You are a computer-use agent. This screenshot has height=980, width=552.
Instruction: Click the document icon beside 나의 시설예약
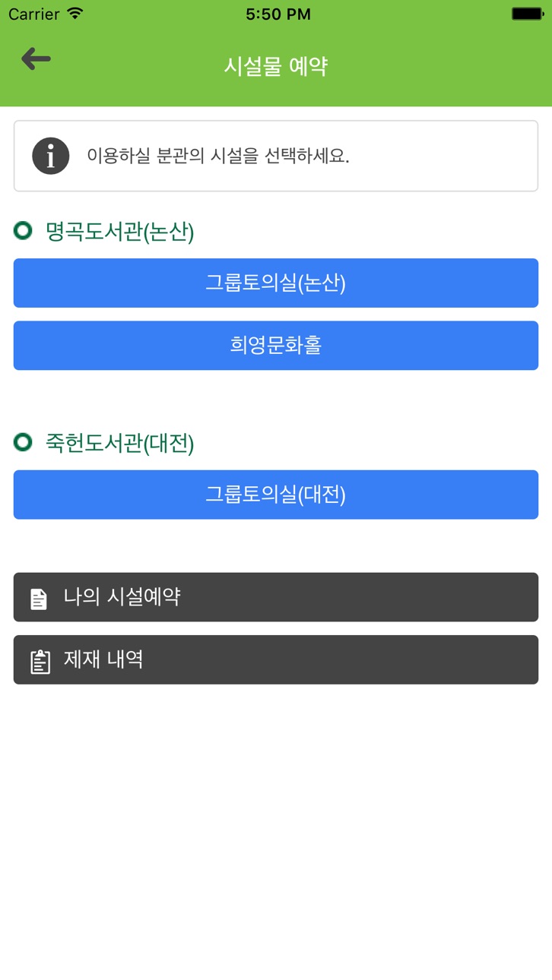click(38, 598)
